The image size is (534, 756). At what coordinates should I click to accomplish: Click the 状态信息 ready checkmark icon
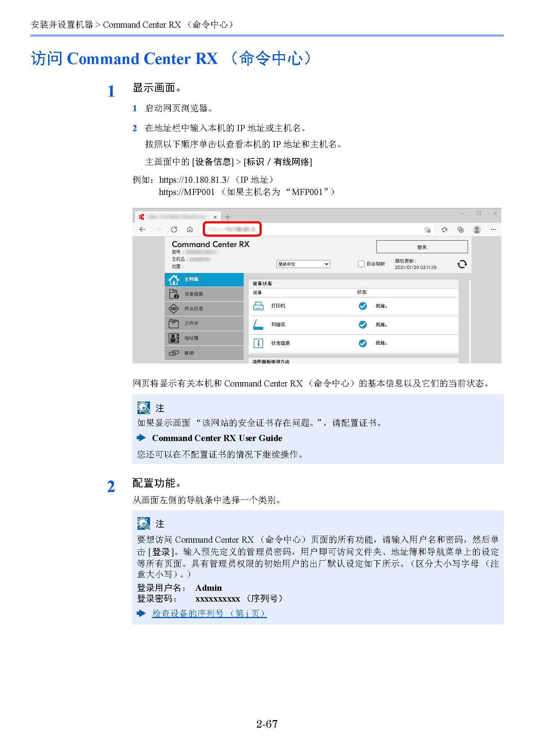click(363, 343)
